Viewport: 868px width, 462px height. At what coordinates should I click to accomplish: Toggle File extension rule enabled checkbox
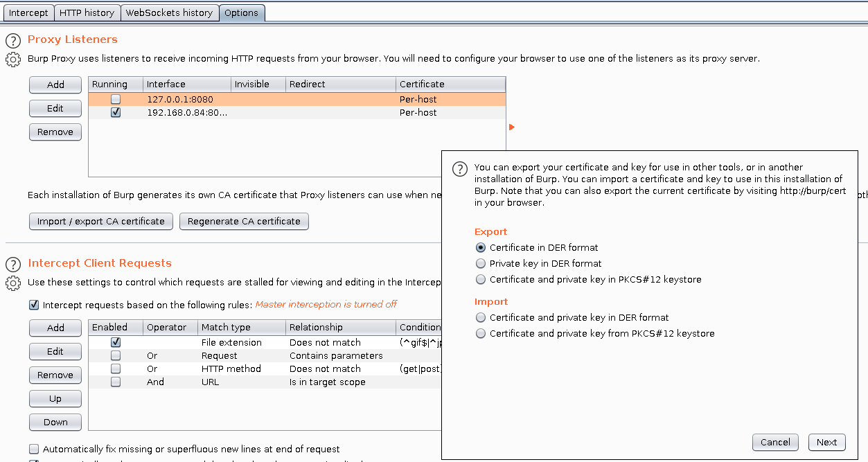tap(116, 342)
